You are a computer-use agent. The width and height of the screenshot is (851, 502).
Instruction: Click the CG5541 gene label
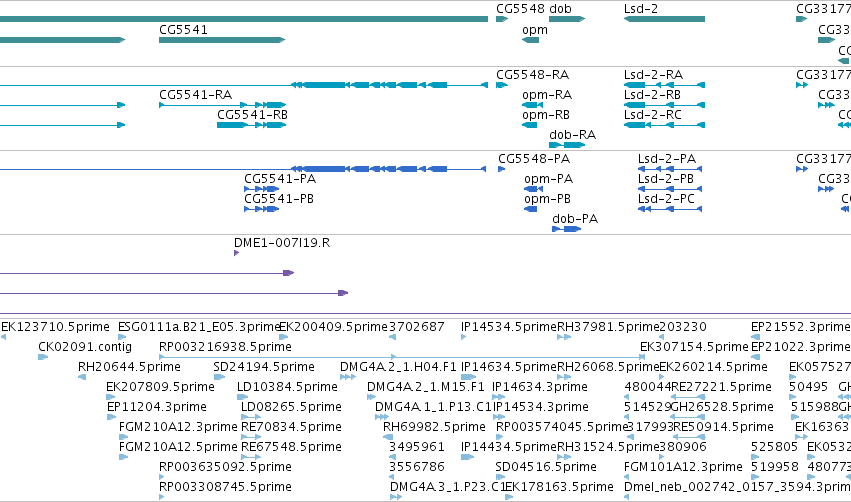coord(183,29)
